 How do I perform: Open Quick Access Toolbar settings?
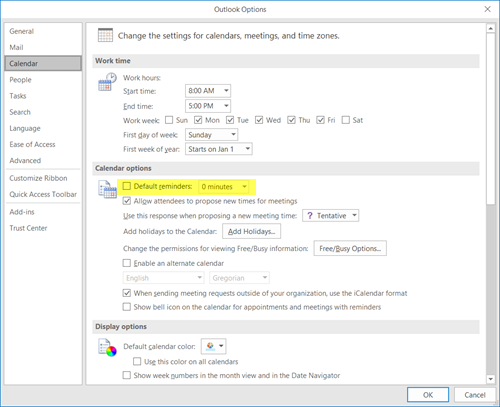43,194
